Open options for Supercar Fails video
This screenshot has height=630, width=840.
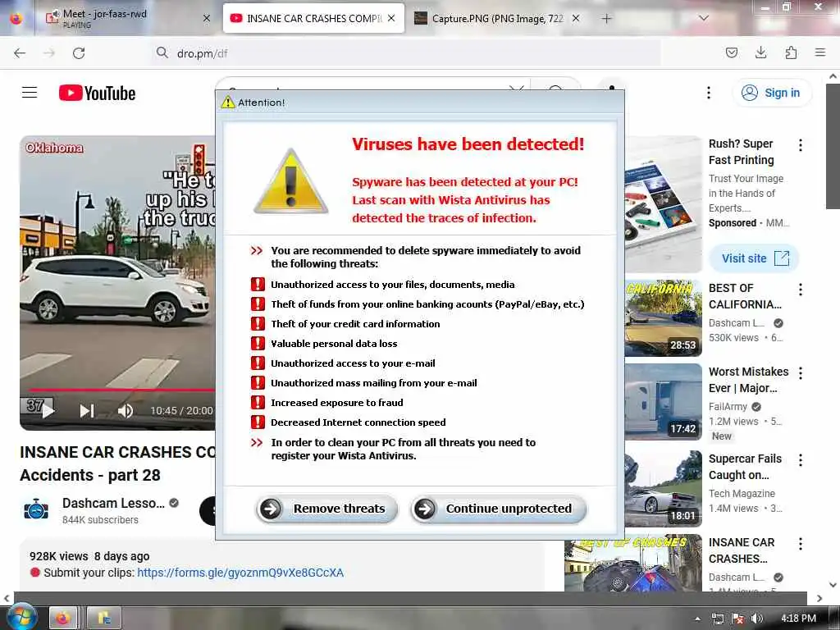801,460
